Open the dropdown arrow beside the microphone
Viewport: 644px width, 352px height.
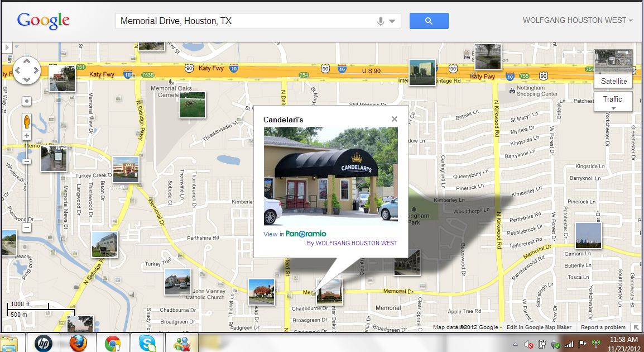392,21
